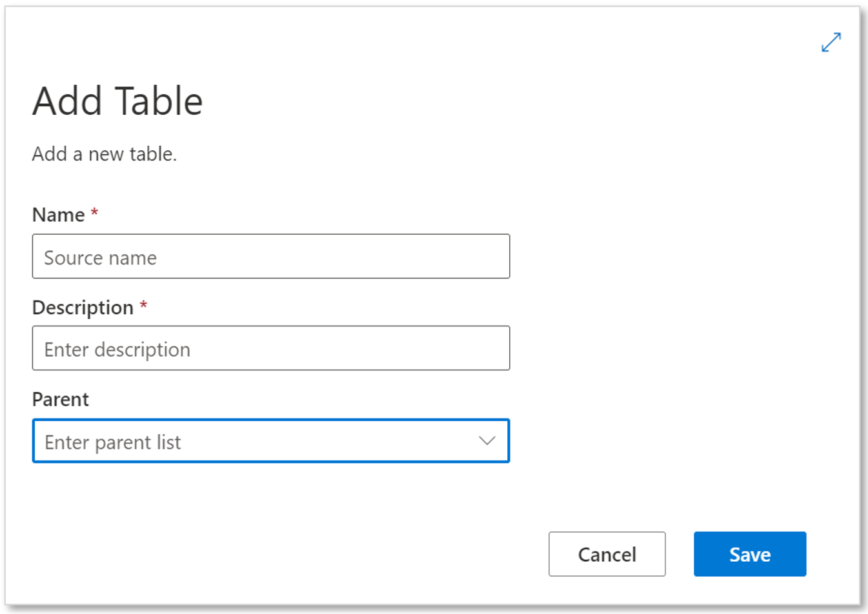
Task: Click the Name input field
Action: point(271,257)
